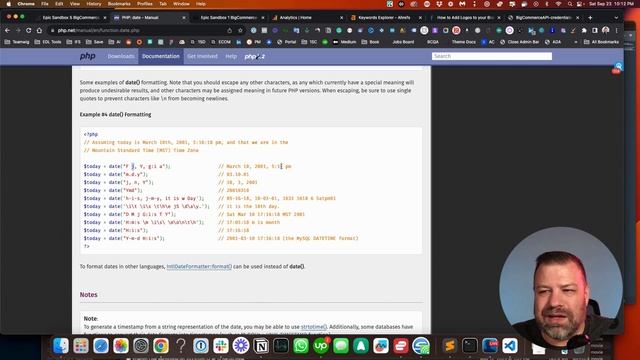This screenshot has width=640, height=360.
Task: Open Launchpad from the dock
Action: [x=81, y=346]
